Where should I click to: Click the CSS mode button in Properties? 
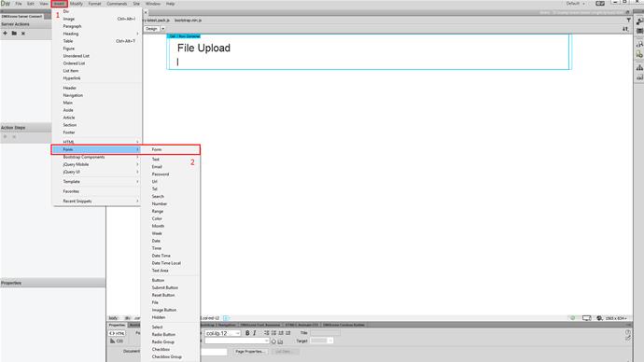coord(117,341)
